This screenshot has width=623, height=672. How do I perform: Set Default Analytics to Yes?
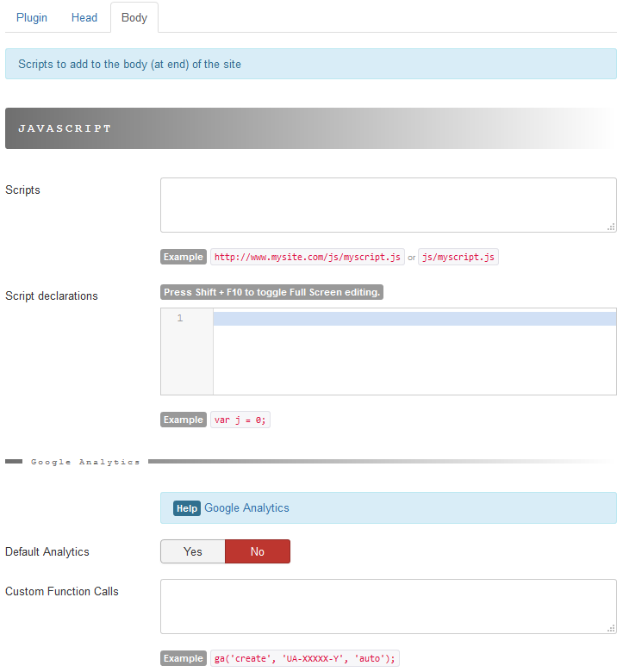point(193,551)
